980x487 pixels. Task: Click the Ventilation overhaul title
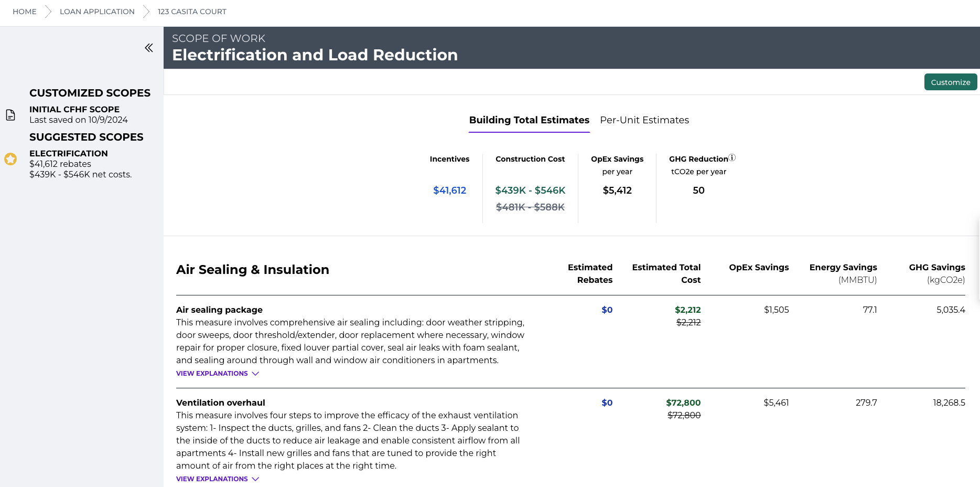point(221,403)
